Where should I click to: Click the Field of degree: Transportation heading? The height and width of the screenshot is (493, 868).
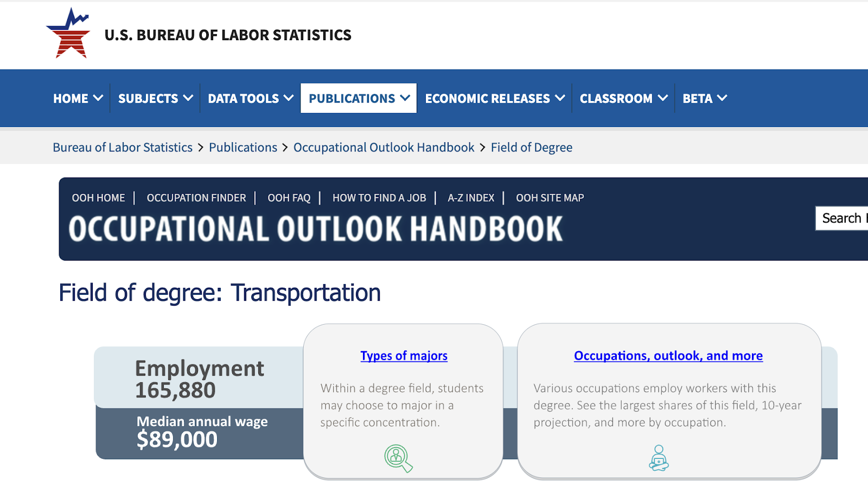220,293
